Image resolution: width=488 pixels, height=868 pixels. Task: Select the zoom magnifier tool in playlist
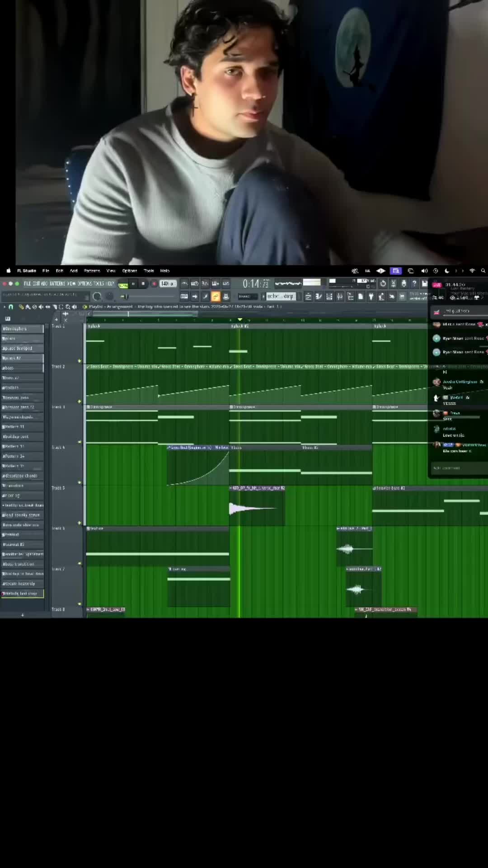tap(68, 307)
